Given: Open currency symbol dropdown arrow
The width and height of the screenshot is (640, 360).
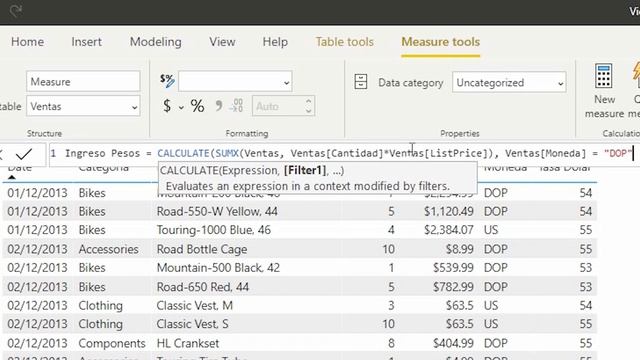Looking at the screenshot, I should pyautogui.click(x=181, y=107).
